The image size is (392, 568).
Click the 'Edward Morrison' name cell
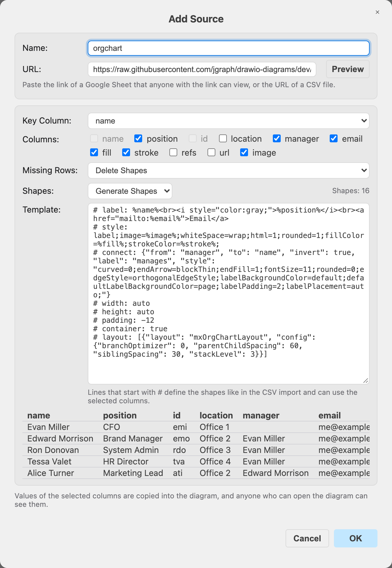point(60,438)
